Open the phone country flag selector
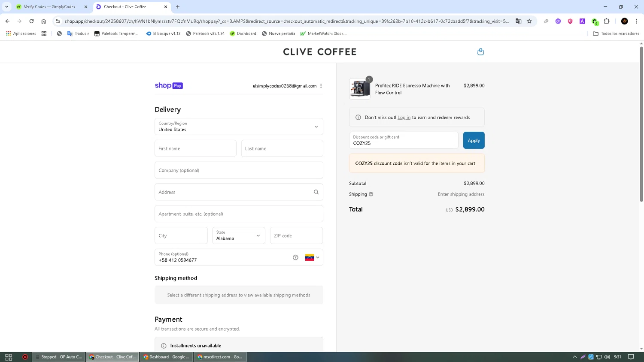The height and width of the screenshot is (362, 644). (x=312, y=257)
